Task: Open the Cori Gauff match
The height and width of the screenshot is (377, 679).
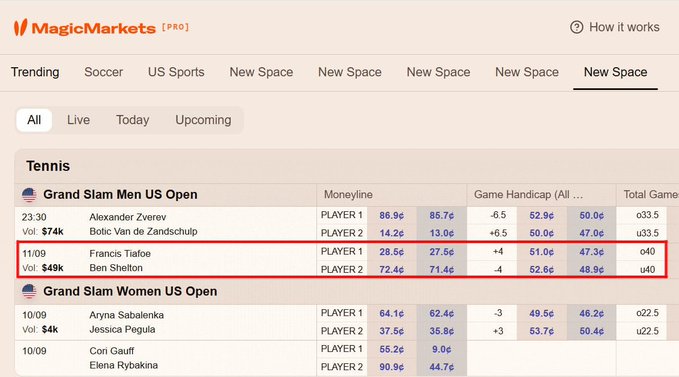Action: [x=112, y=351]
